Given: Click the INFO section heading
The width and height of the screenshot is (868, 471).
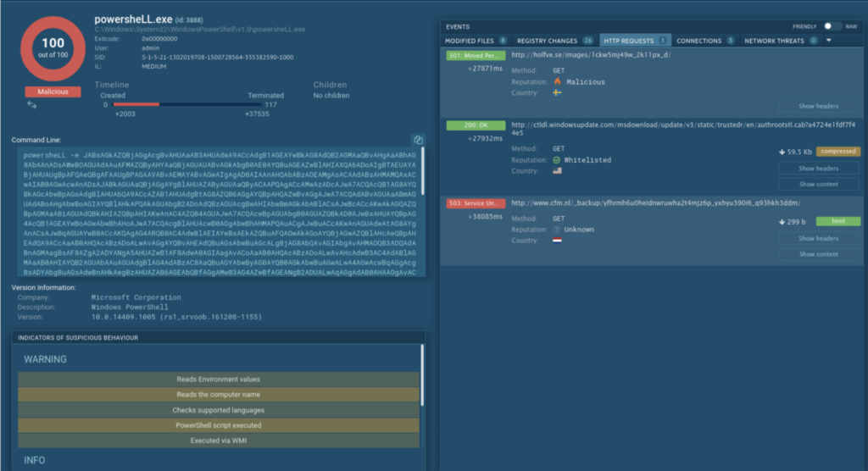Looking at the screenshot, I should 34,461.
